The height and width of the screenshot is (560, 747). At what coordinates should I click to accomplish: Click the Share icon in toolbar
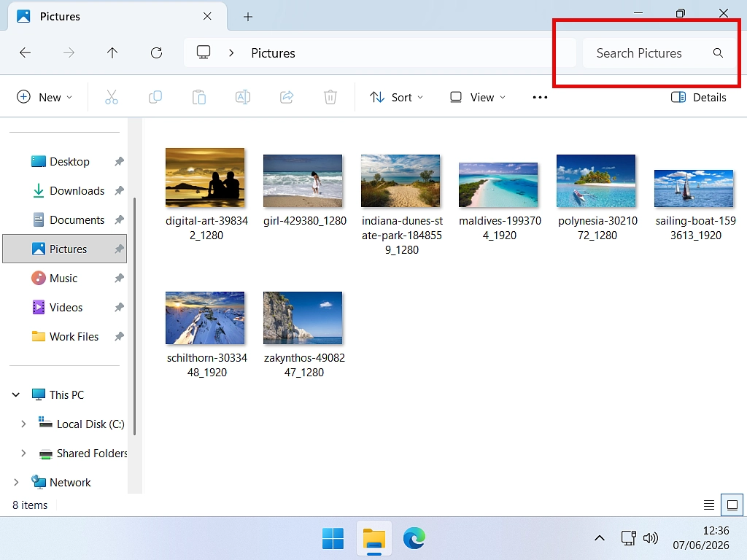pyautogui.click(x=287, y=97)
